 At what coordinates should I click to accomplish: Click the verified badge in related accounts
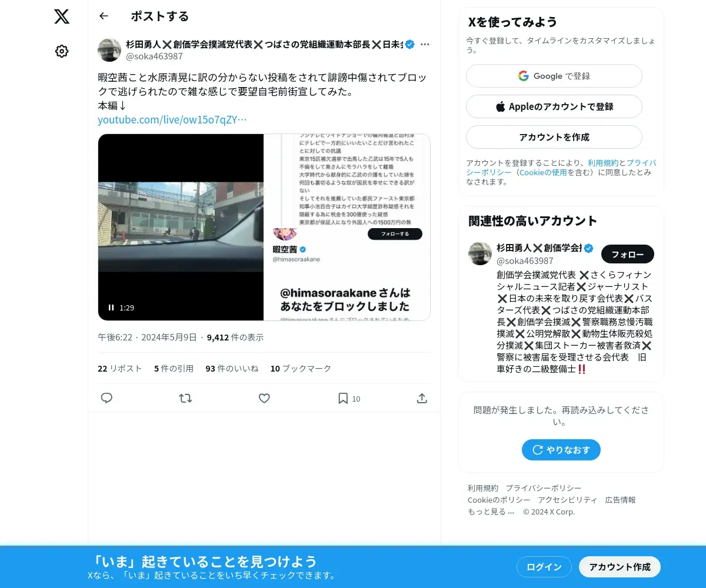click(x=589, y=248)
